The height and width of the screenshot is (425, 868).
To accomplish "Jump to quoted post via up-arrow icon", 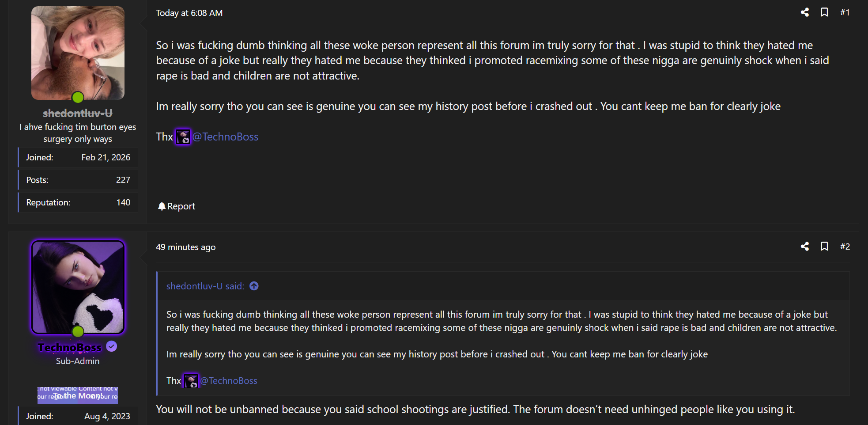I will point(254,286).
